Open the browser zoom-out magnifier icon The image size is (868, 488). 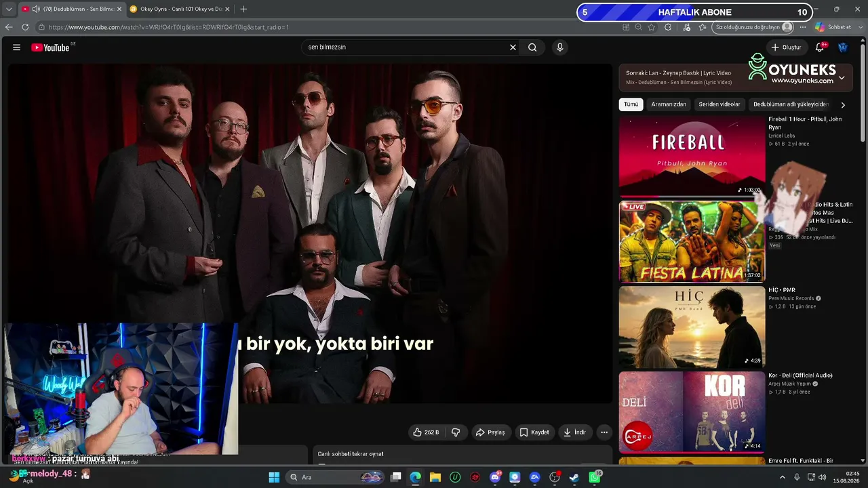tap(639, 27)
